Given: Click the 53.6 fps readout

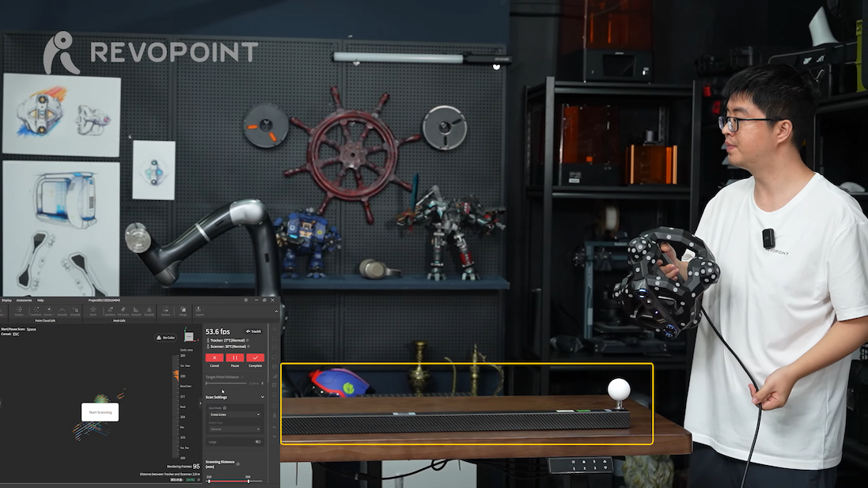Looking at the screenshot, I should [x=218, y=331].
